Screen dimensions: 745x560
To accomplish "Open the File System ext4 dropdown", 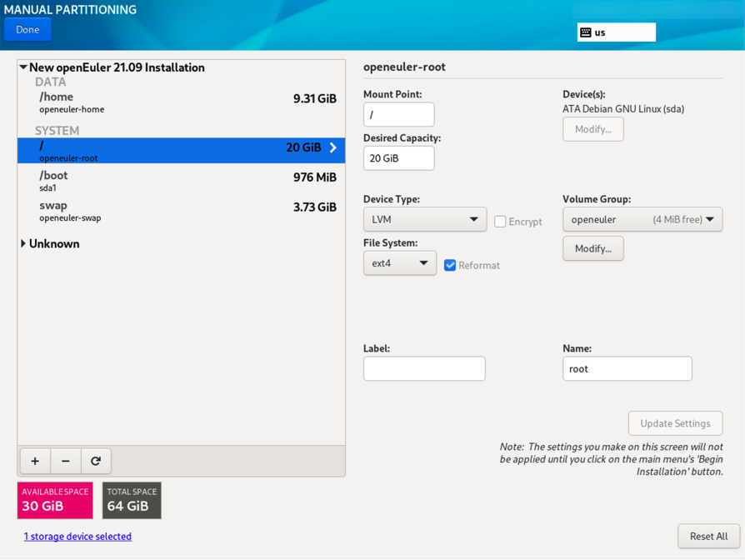I will [x=399, y=263].
